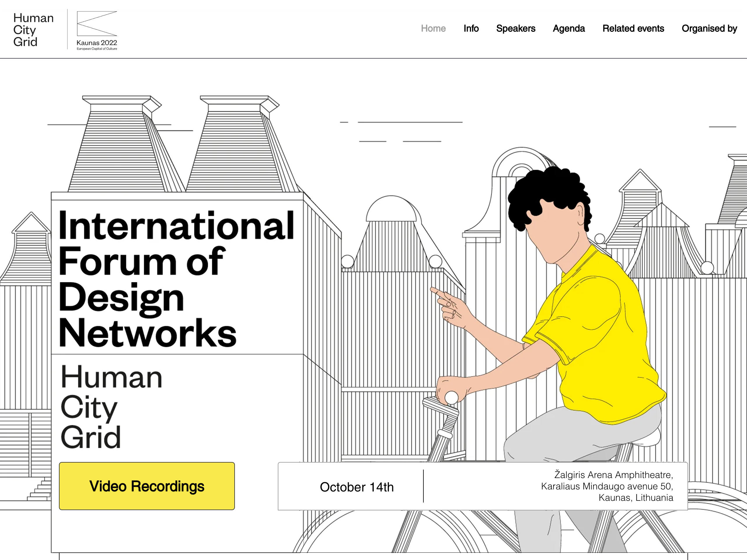Select Organised by in the navigation
747x560 pixels.
(x=709, y=28)
